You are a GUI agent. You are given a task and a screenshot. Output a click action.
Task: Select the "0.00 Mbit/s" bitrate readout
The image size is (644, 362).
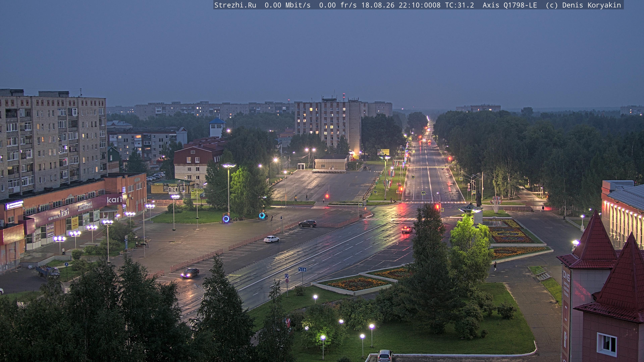[287, 5]
